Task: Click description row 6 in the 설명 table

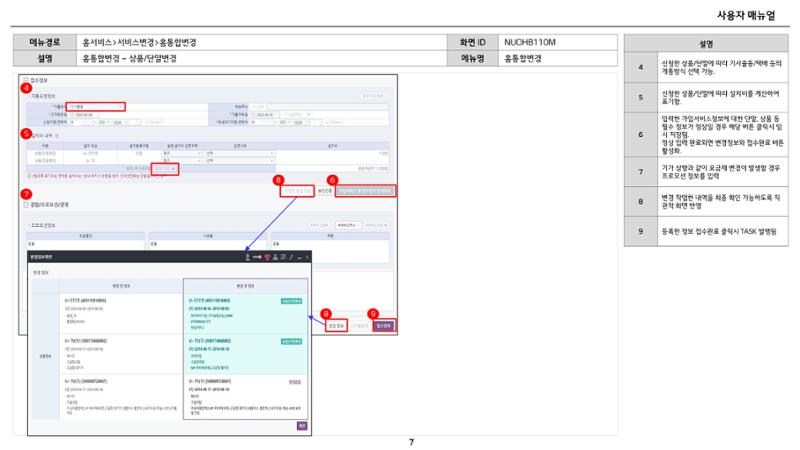Action: click(706, 135)
